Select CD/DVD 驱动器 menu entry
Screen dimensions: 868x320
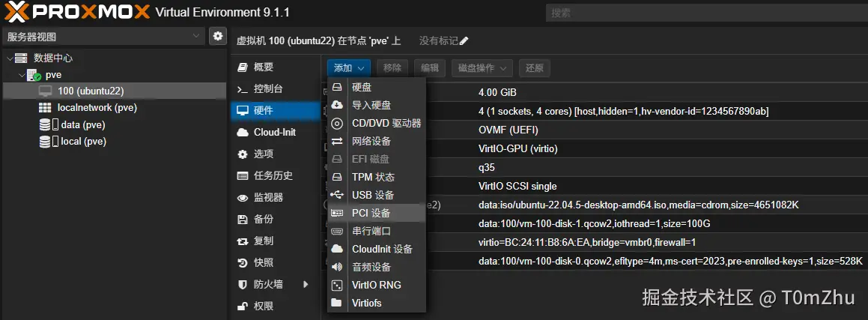point(377,124)
